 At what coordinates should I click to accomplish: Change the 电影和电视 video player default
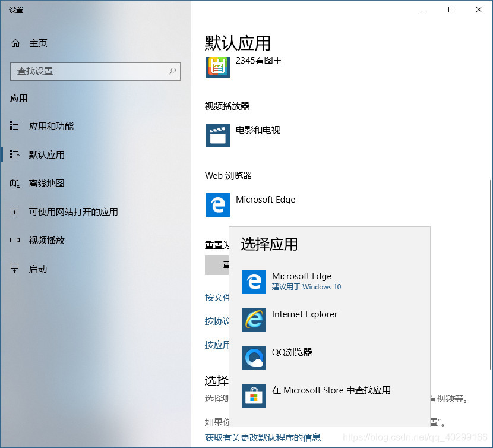pyautogui.click(x=258, y=130)
